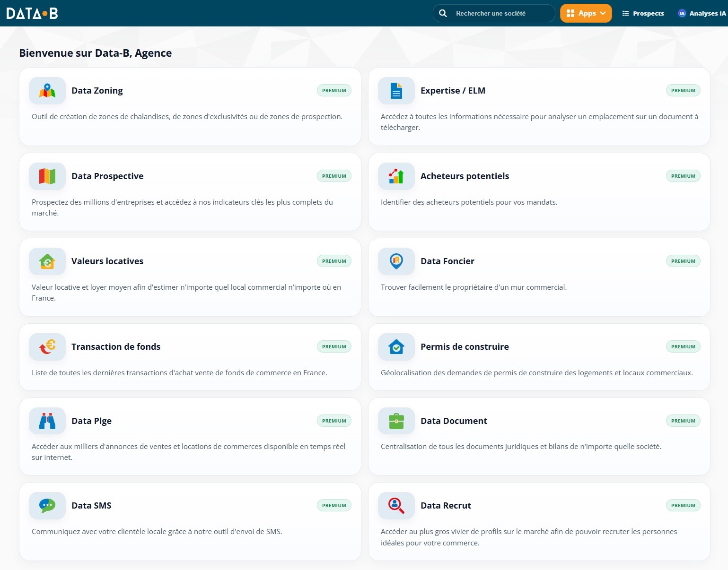Click the Data SMS speech bubble icon
The height and width of the screenshot is (570, 728).
pos(47,506)
